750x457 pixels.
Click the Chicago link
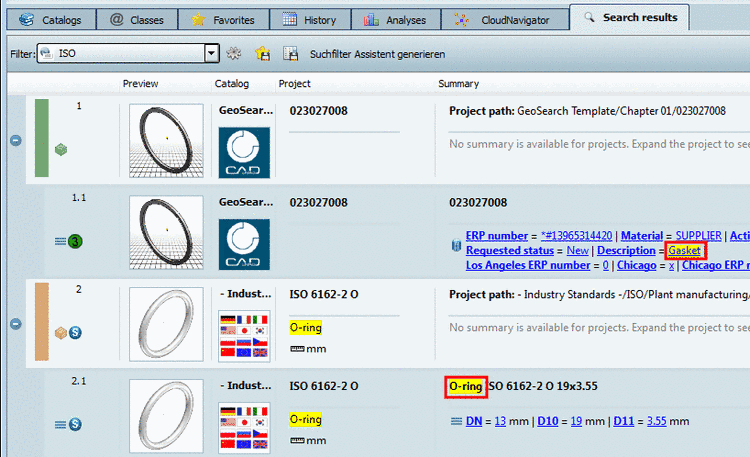click(x=637, y=265)
